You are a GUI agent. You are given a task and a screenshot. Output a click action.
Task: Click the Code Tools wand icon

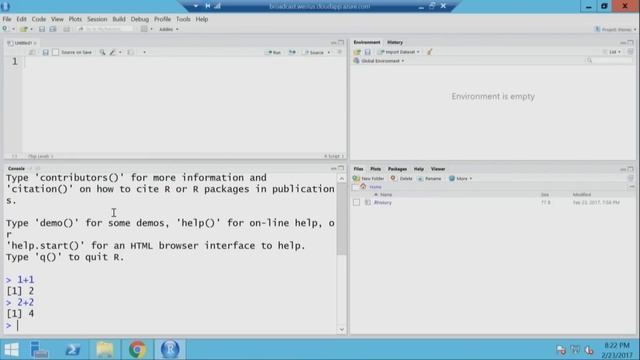point(113,52)
